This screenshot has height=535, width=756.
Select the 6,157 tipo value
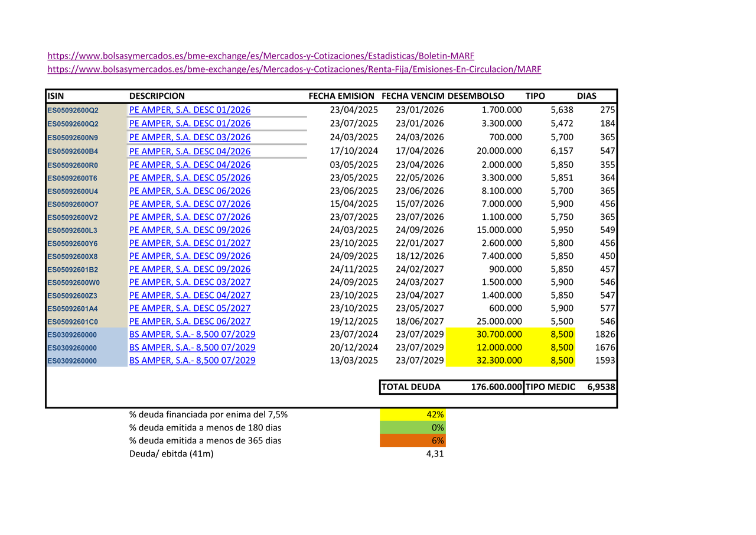pos(562,151)
